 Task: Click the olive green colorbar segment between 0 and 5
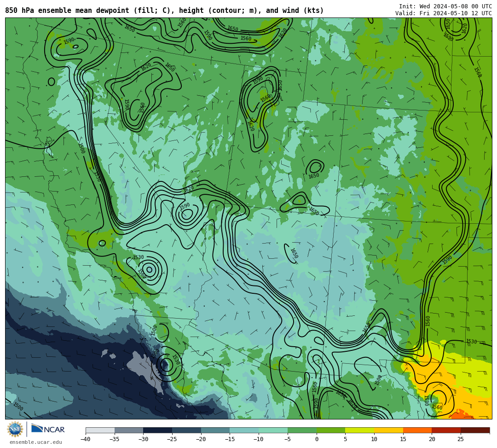[331, 430]
